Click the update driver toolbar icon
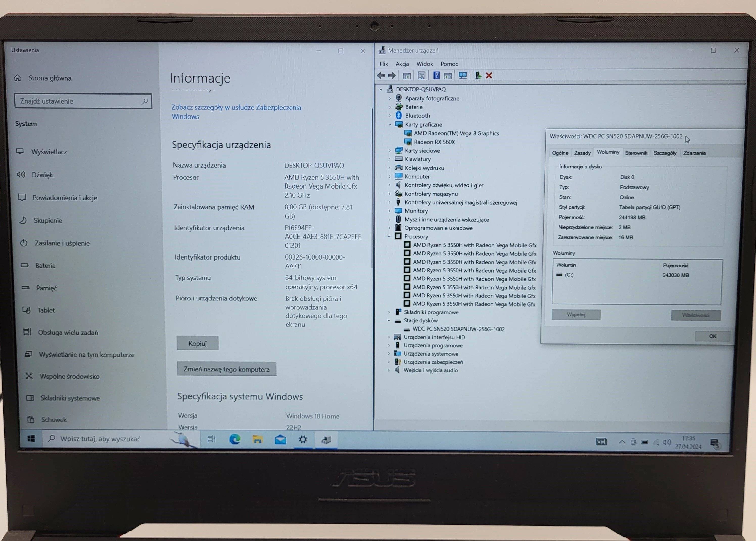The width and height of the screenshot is (756, 541). tap(478, 76)
